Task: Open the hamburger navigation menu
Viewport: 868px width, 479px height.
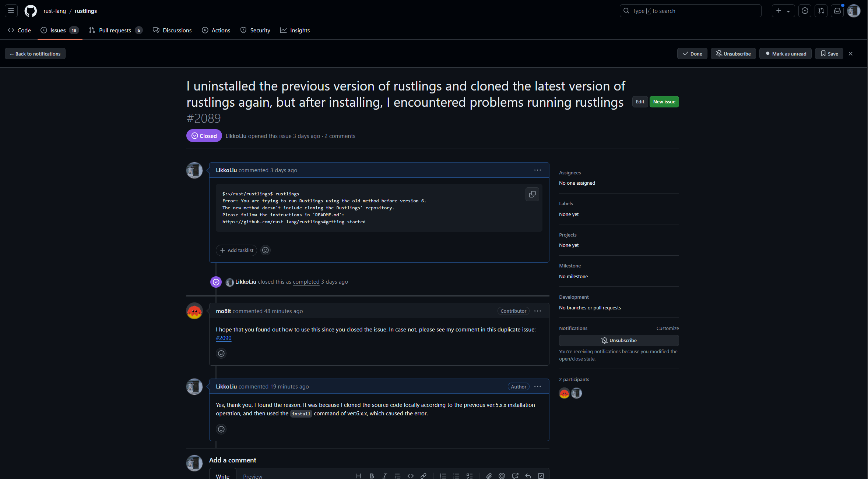Action: click(x=11, y=11)
